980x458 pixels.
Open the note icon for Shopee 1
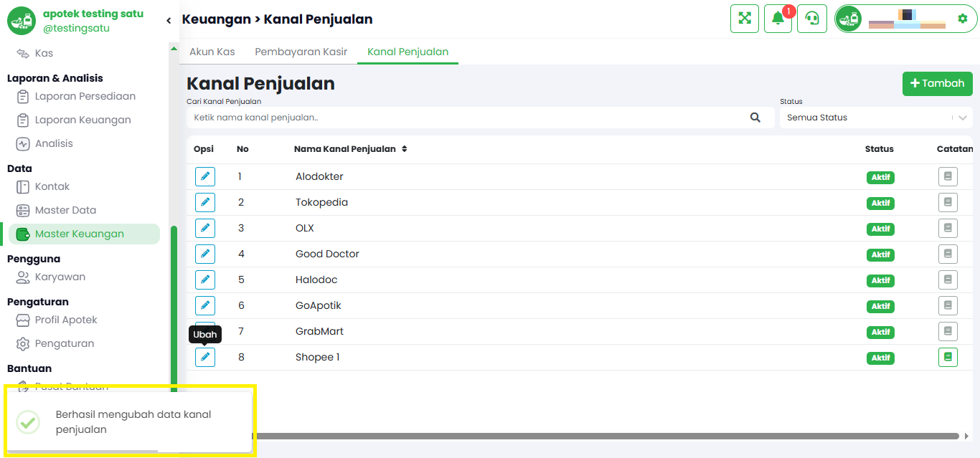(948, 357)
